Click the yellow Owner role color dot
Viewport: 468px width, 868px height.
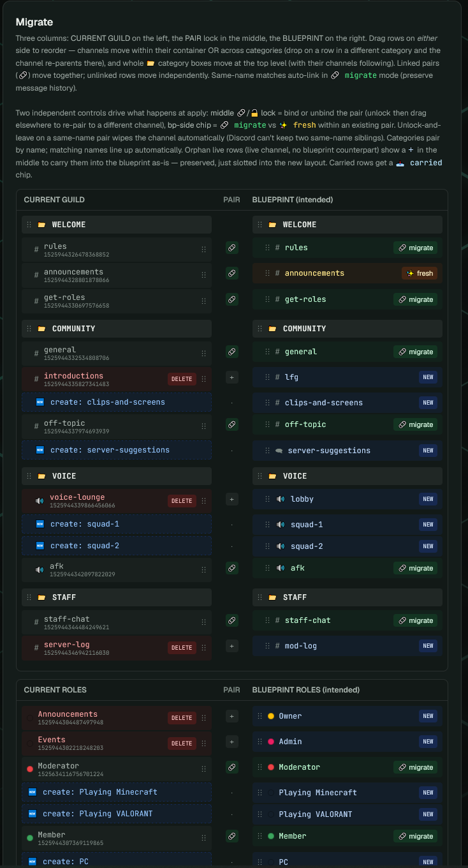coord(271,716)
